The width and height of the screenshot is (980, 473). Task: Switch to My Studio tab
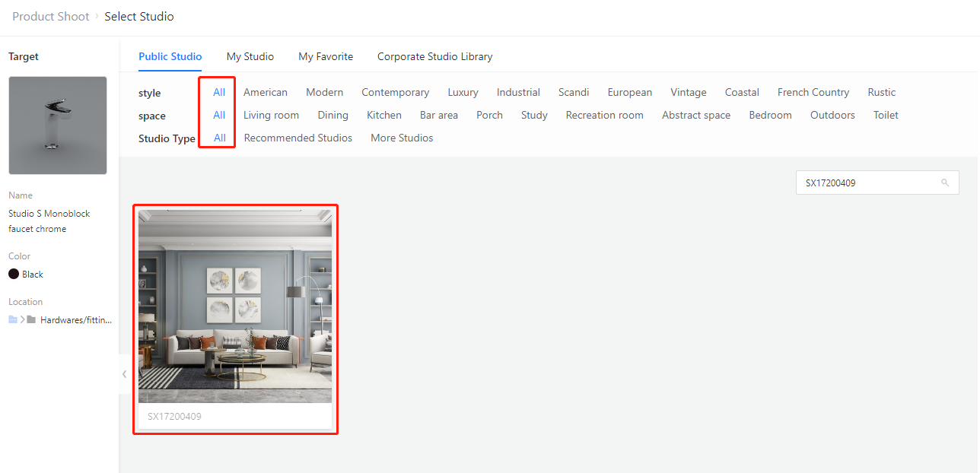click(x=250, y=56)
